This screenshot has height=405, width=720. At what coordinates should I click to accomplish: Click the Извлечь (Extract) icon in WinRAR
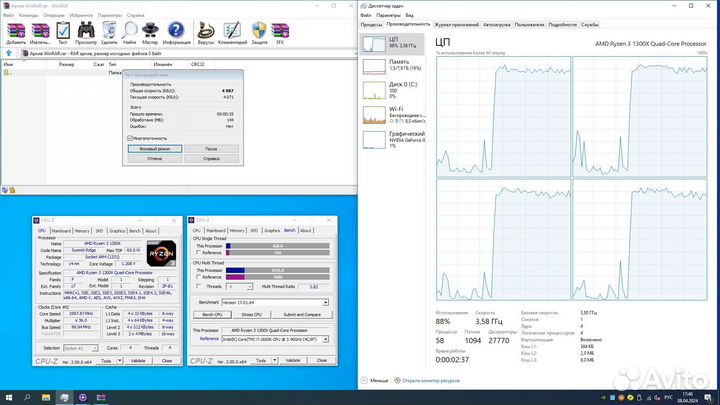click(x=40, y=31)
